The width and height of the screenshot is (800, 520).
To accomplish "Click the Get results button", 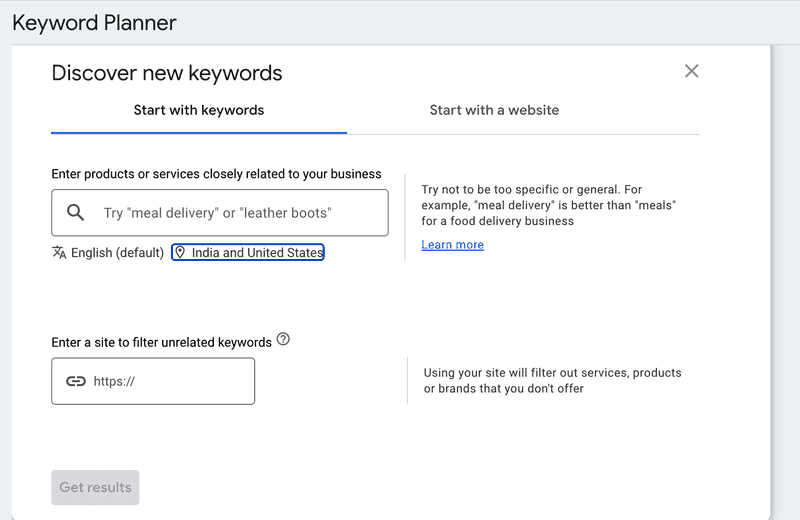I will pyautogui.click(x=95, y=487).
